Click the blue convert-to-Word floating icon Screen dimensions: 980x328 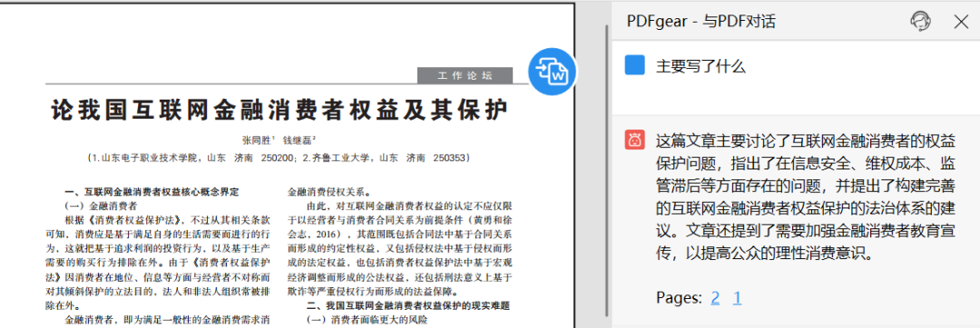pyautogui.click(x=553, y=72)
